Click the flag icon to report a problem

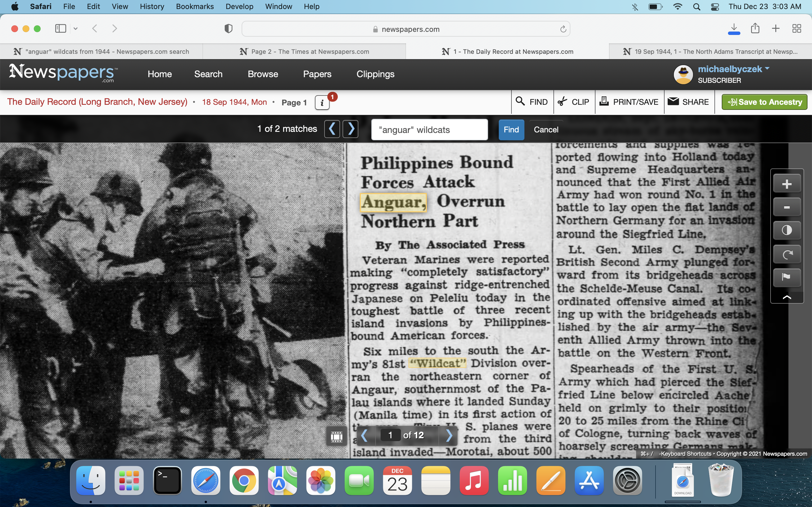coord(787,277)
